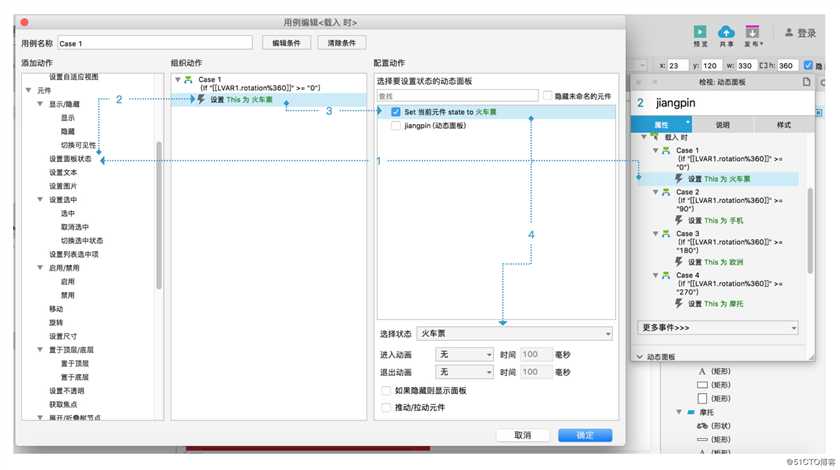The image size is (840, 470).
Task: Check 'Set 当前元件 state to 火车票' checkbox
Action: [x=396, y=111]
